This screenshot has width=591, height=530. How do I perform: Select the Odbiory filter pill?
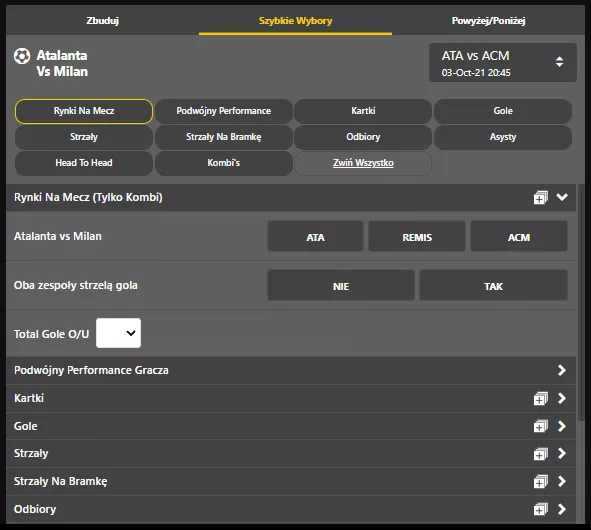tap(363, 137)
